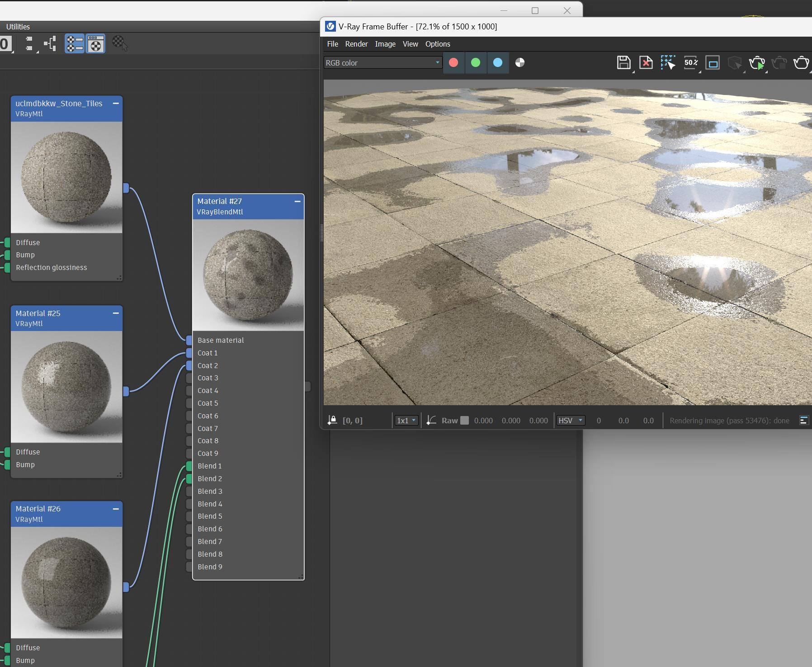Screen dimensions: 812x667
Task: Click the 50% test resolution icon
Action: (x=691, y=62)
